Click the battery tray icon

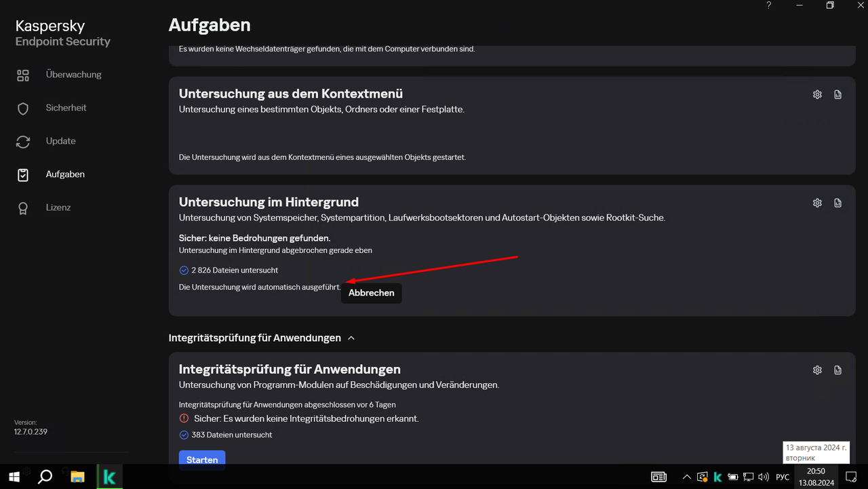pyautogui.click(x=733, y=477)
